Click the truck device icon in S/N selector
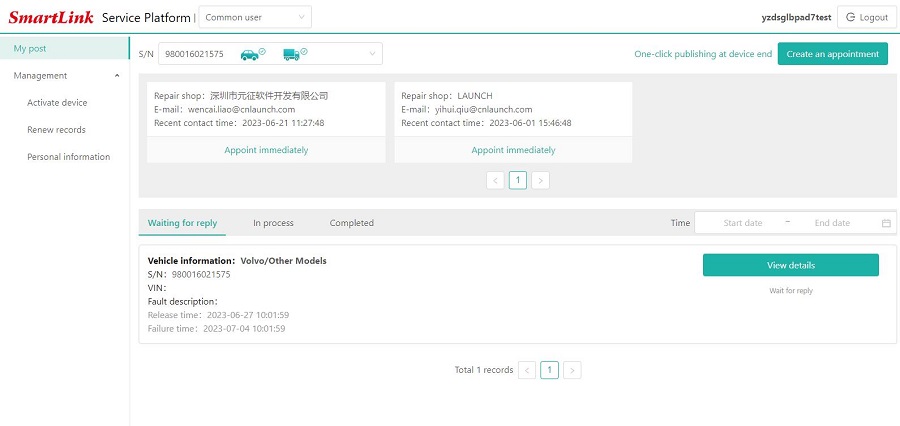 tap(292, 54)
